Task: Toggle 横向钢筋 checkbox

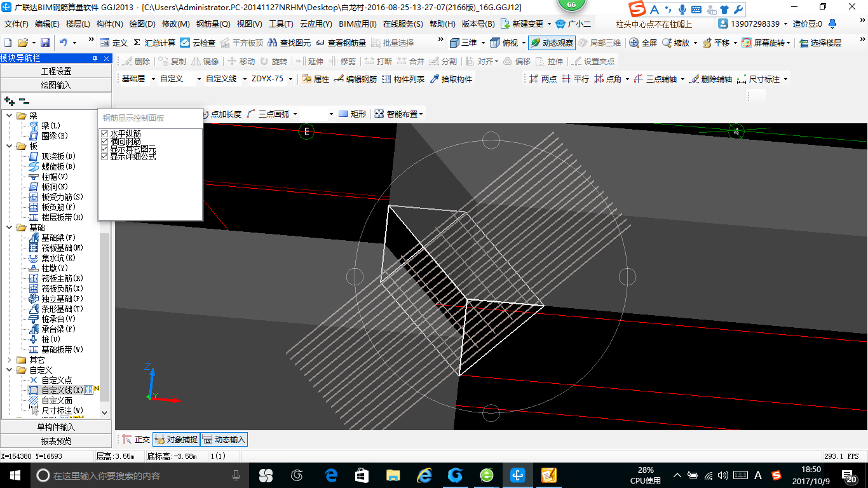Action: [105, 141]
